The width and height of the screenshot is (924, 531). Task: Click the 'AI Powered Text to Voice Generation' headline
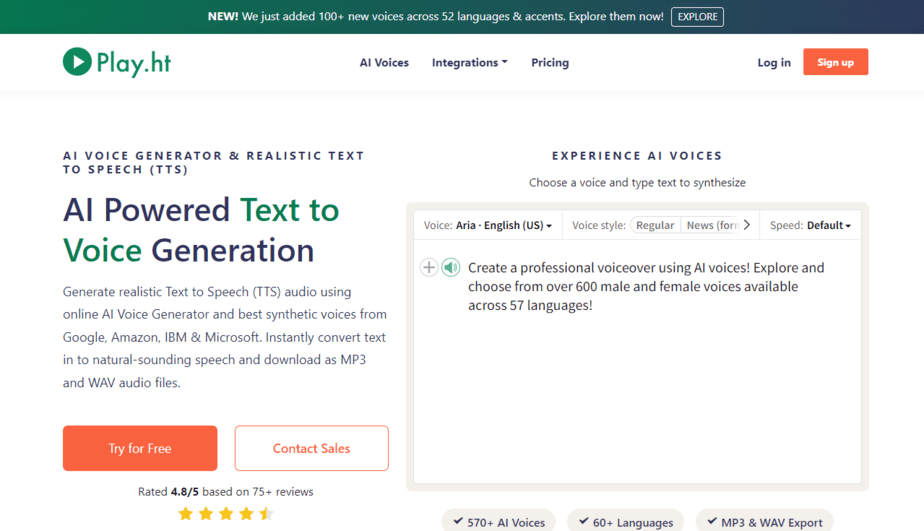pos(201,230)
